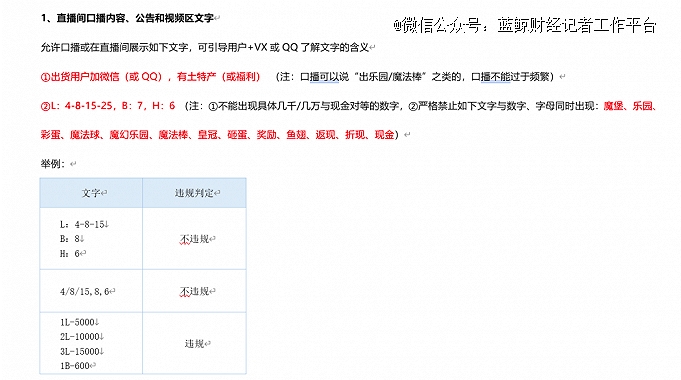The image size is (681, 380).
Task: Click the "违规" verdict cell
Action: coord(194,344)
